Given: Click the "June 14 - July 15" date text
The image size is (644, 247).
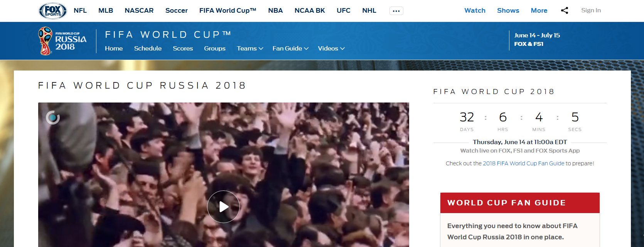Looking at the screenshot, I should click(537, 35).
